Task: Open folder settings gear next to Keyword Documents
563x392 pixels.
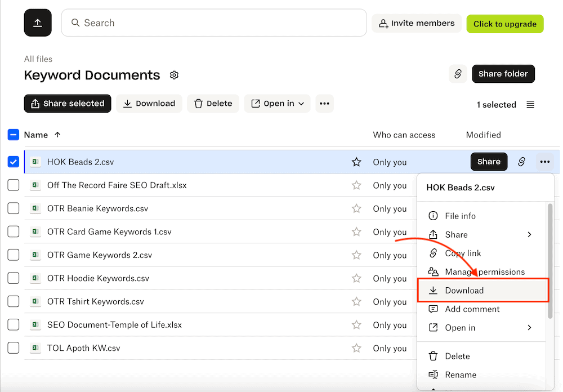Action: click(174, 75)
